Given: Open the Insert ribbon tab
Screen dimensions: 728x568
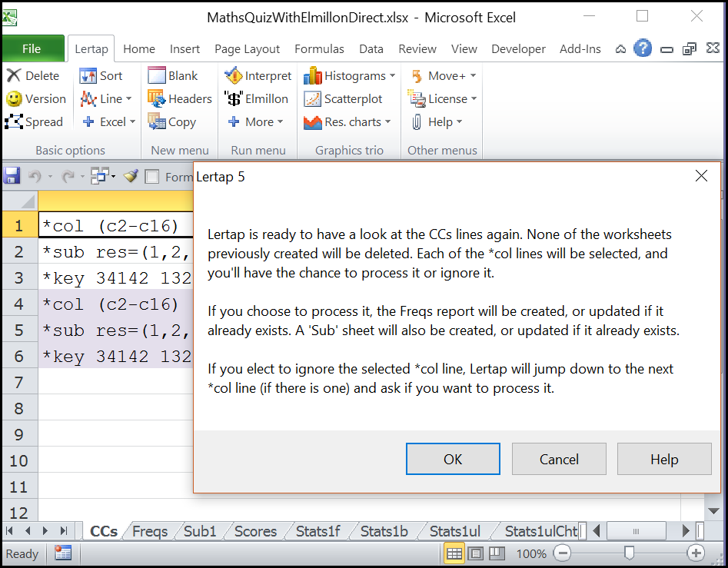Looking at the screenshot, I should pyautogui.click(x=184, y=48).
